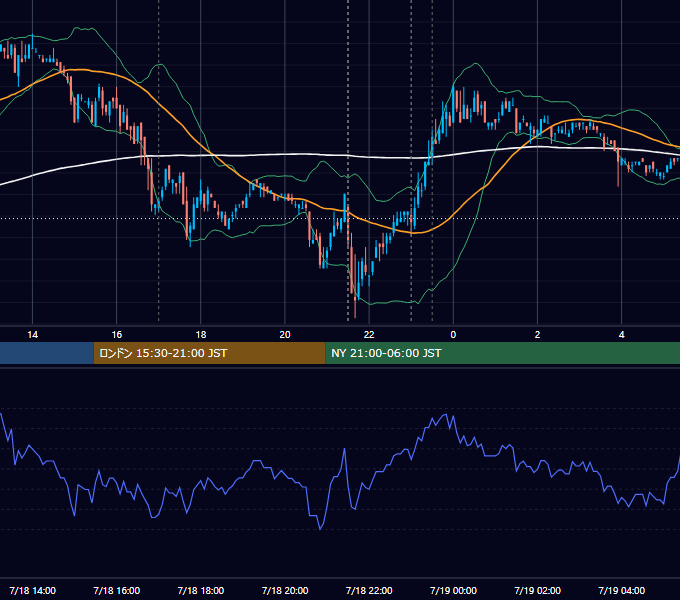This screenshot has width=680, height=600.
Task: Click the 16 hour label on price chart axis
Action: 117,335
